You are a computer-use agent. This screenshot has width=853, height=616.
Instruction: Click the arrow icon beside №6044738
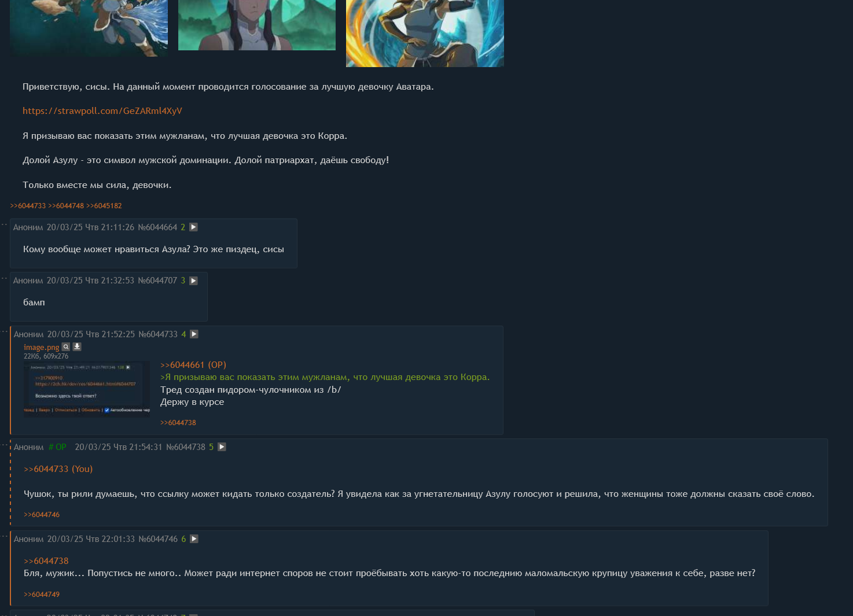coord(222,447)
